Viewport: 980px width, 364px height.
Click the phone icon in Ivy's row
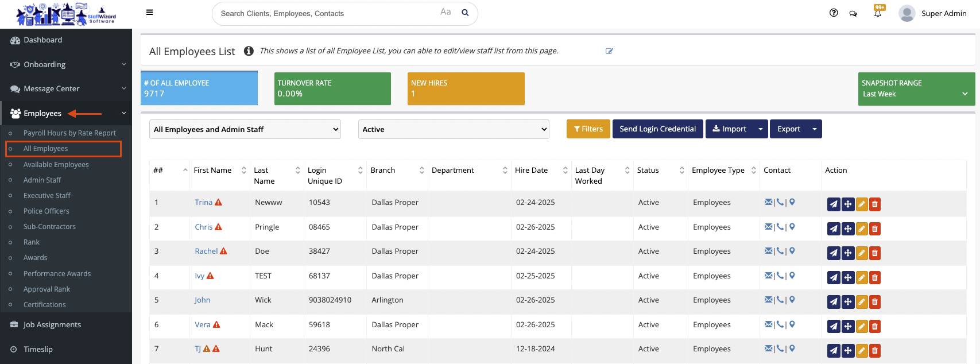[x=780, y=276]
